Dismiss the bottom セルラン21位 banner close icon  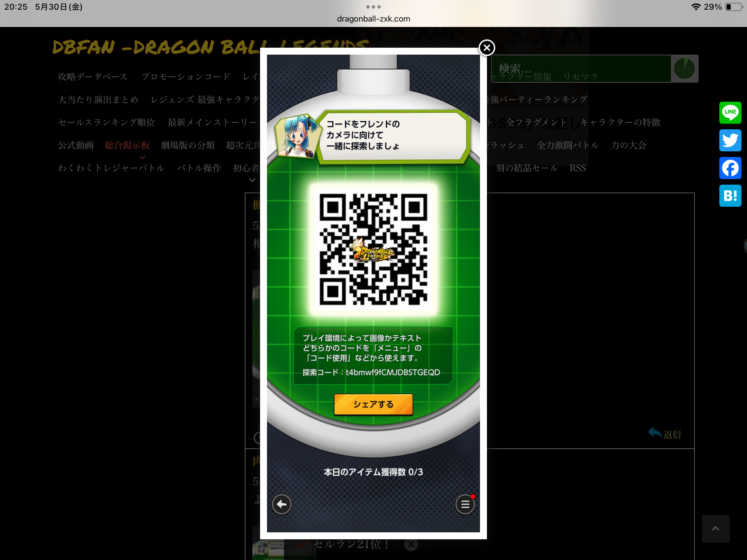(411, 544)
